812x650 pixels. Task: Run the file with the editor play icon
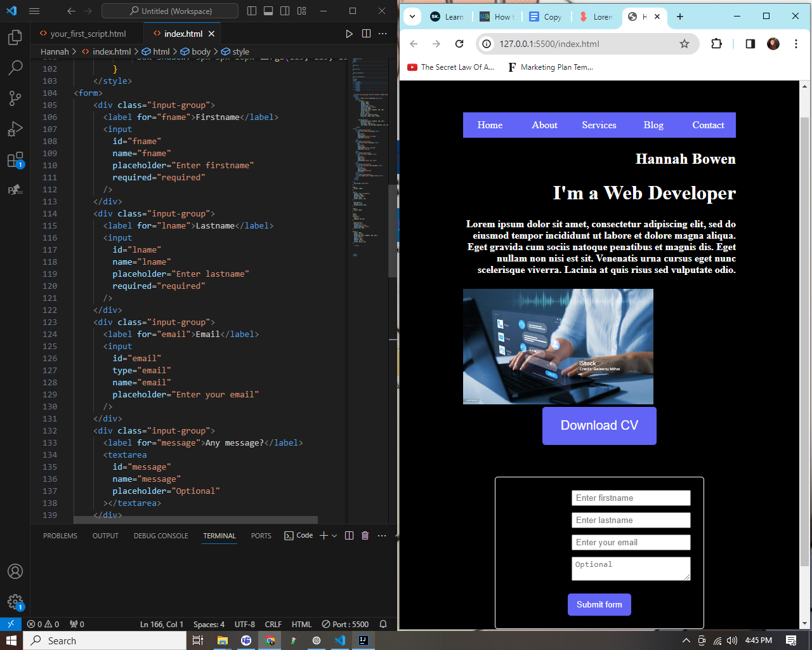click(349, 34)
